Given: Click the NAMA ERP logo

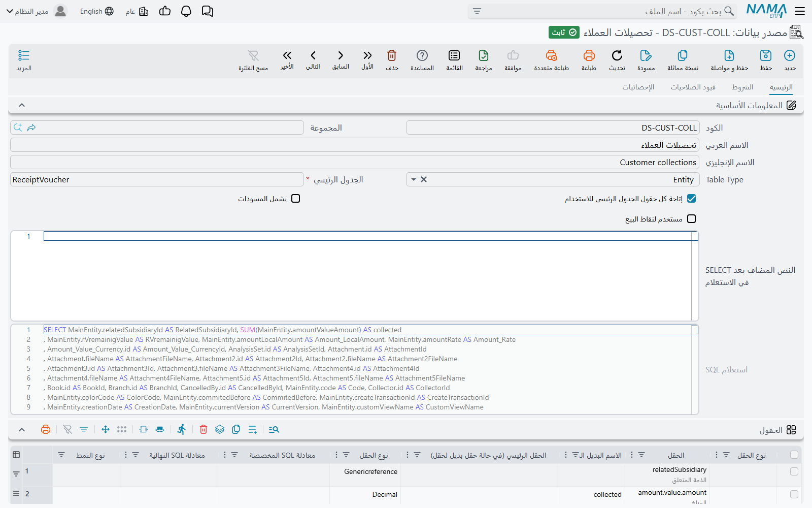Looking at the screenshot, I should 766,11.
